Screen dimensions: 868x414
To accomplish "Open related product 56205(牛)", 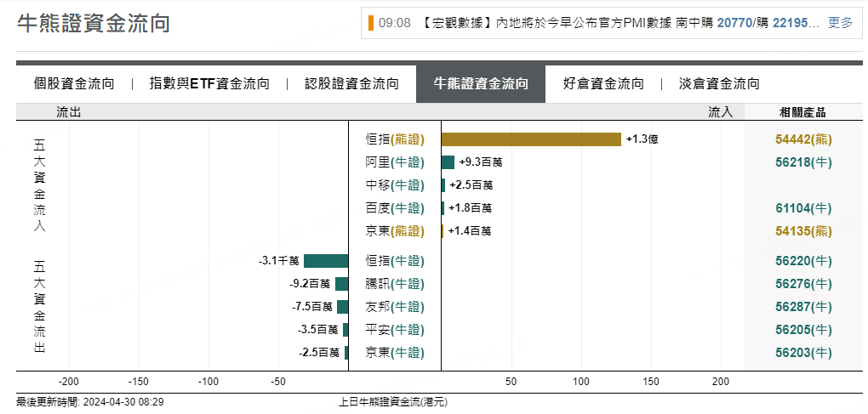I will 804,330.
